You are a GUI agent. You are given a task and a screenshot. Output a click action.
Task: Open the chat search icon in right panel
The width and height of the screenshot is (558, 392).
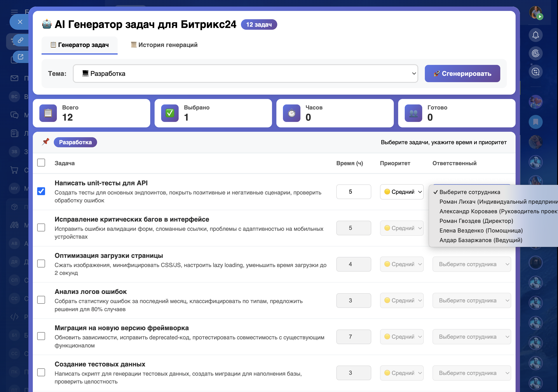pos(535,72)
